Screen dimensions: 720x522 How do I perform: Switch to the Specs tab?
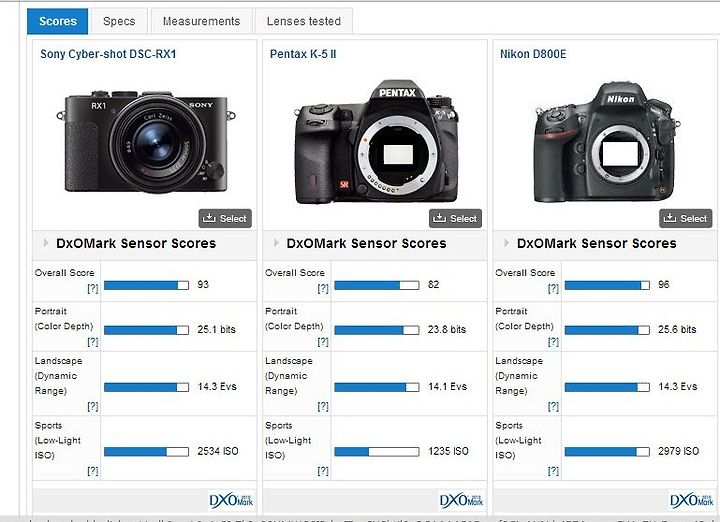119,21
